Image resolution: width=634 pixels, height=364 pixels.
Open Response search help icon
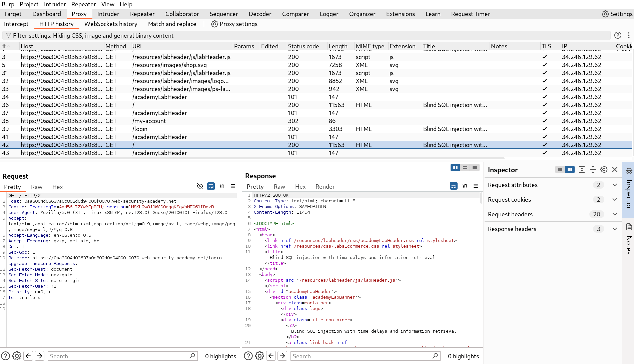(x=248, y=356)
